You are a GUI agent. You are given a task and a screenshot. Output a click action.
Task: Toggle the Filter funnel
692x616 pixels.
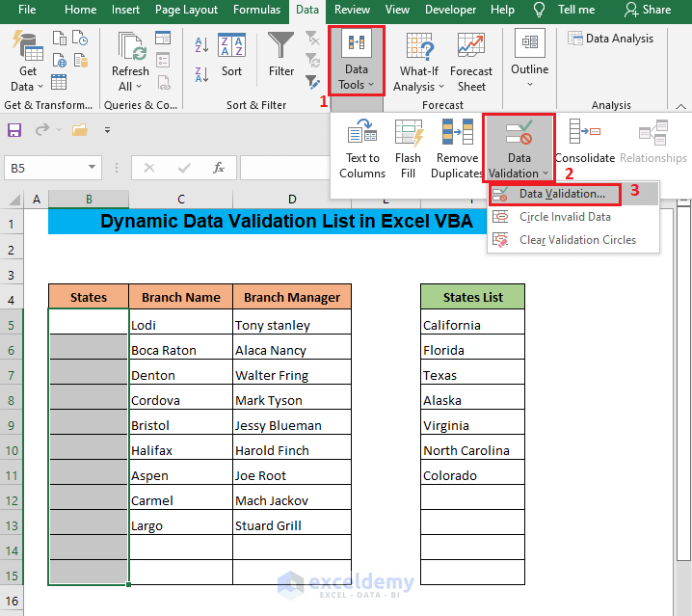coord(281,55)
